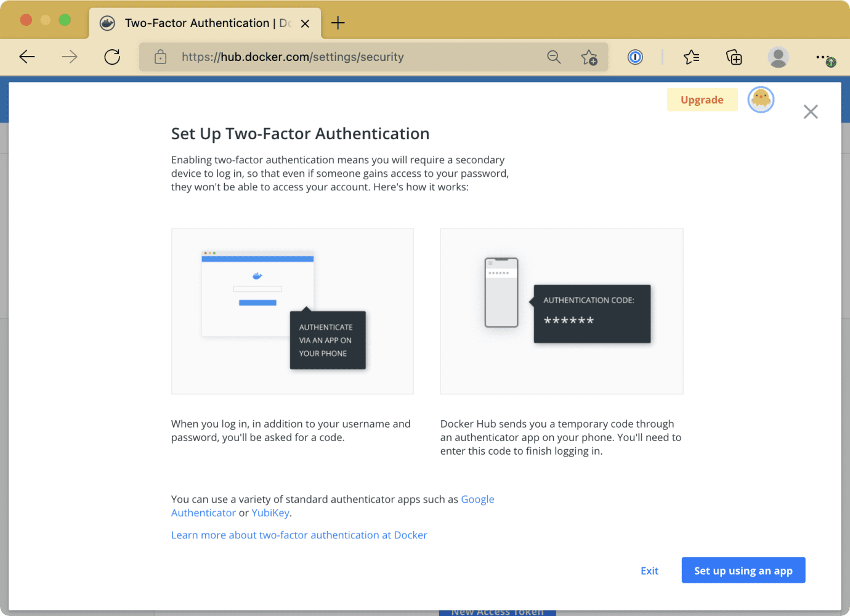View site info via lock icon

(160, 57)
